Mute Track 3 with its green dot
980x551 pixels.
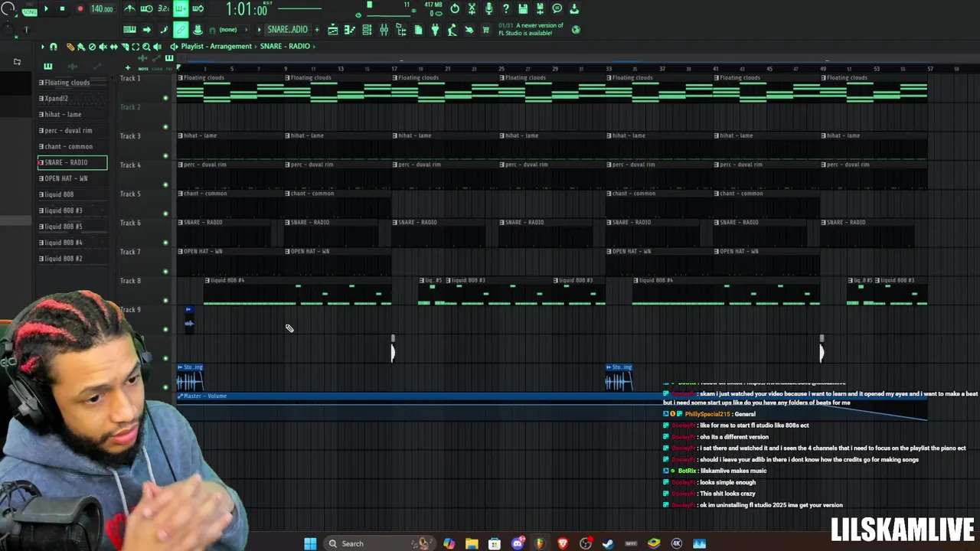coord(165,156)
